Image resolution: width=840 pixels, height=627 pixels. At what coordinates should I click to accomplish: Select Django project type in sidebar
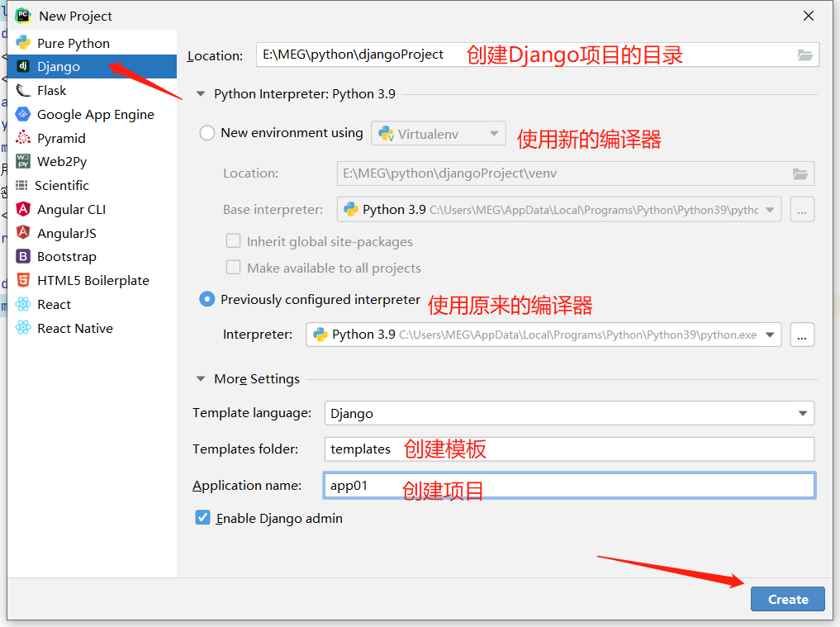point(93,66)
